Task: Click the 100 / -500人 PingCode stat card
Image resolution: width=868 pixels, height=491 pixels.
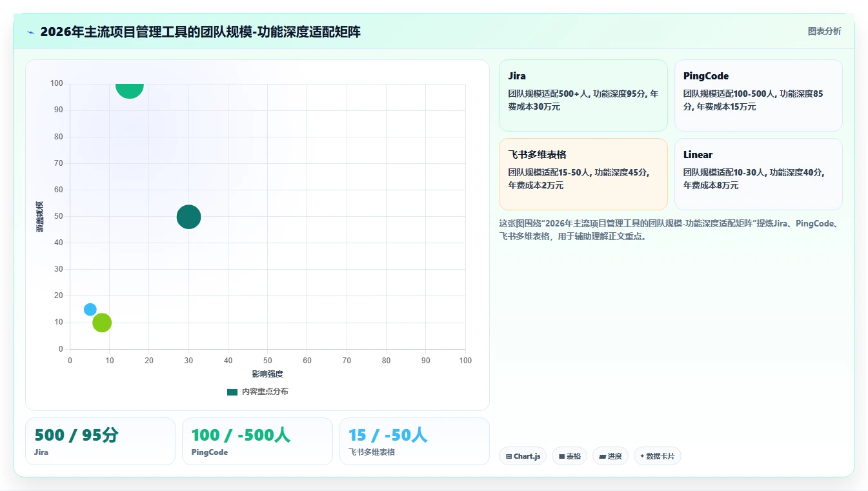Action: [x=257, y=441]
